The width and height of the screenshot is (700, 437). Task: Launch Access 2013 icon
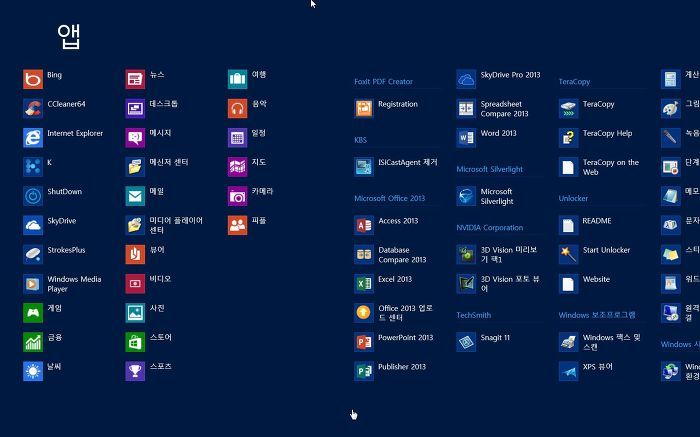tap(364, 225)
